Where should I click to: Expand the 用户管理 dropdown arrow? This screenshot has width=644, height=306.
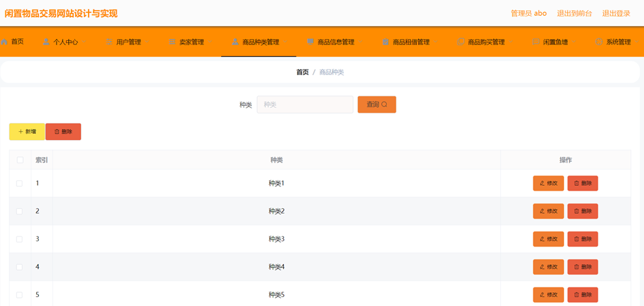click(x=147, y=42)
